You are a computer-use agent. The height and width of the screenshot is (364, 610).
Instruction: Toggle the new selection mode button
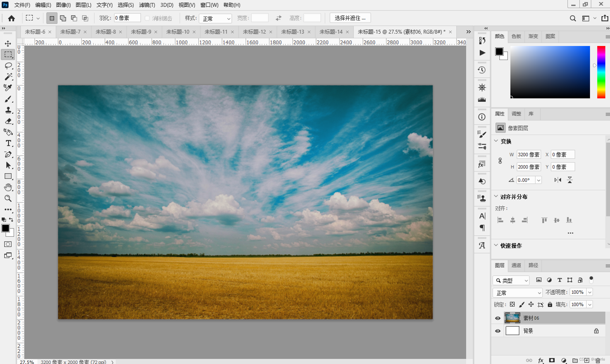point(52,18)
